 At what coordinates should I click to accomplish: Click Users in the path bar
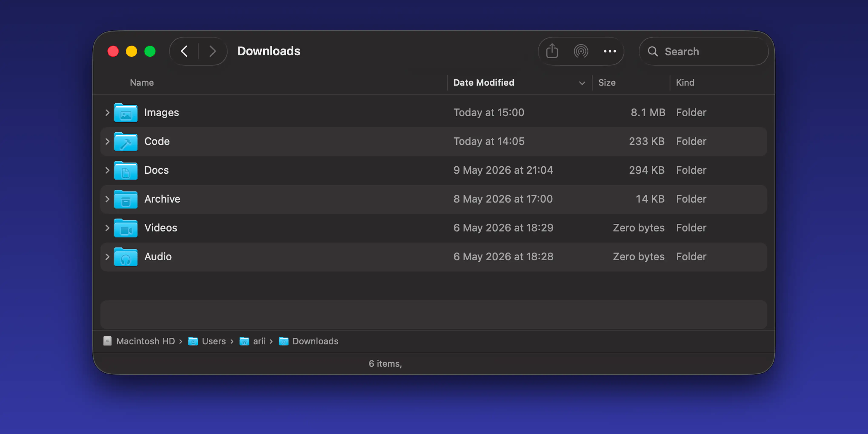point(214,341)
